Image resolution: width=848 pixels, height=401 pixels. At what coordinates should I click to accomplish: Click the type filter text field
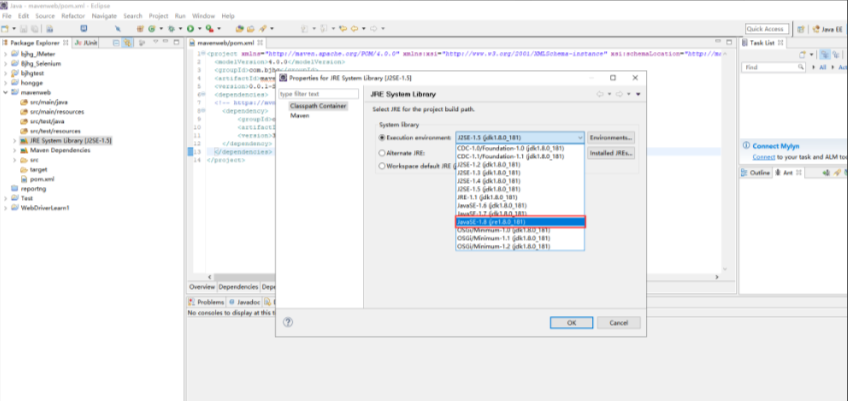[319, 94]
